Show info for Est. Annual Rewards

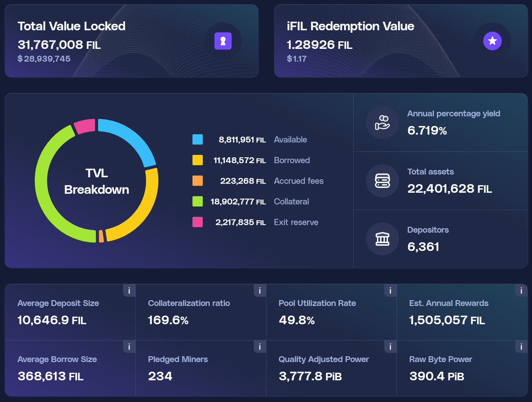pyautogui.click(x=521, y=291)
